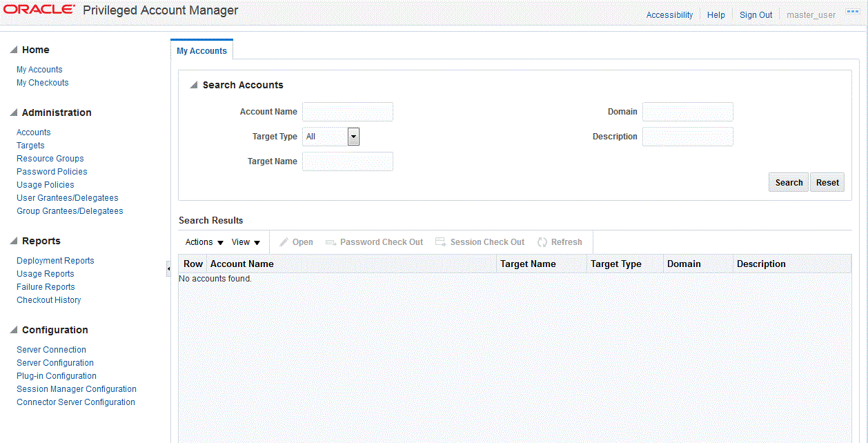Image resolution: width=868 pixels, height=443 pixels.
Task: Click the Refresh circular arrows icon
Action: pos(542,242)
